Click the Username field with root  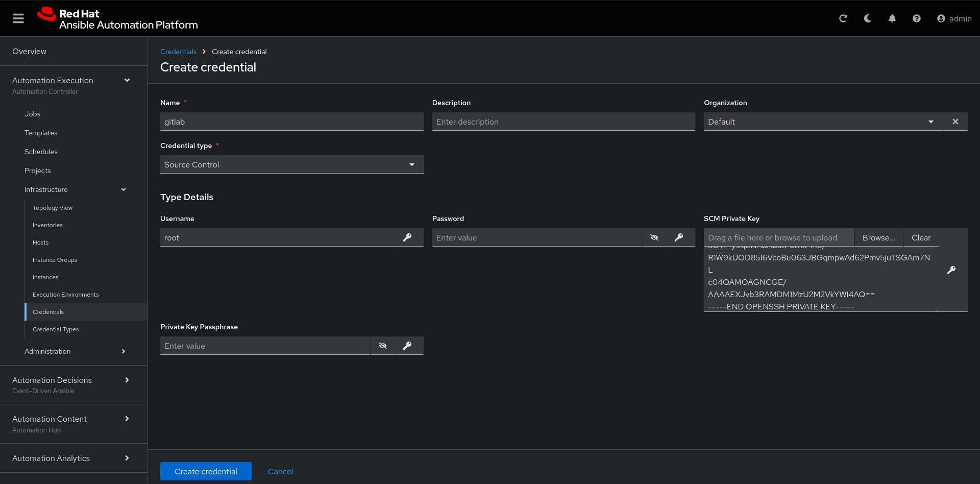[278, 237]
